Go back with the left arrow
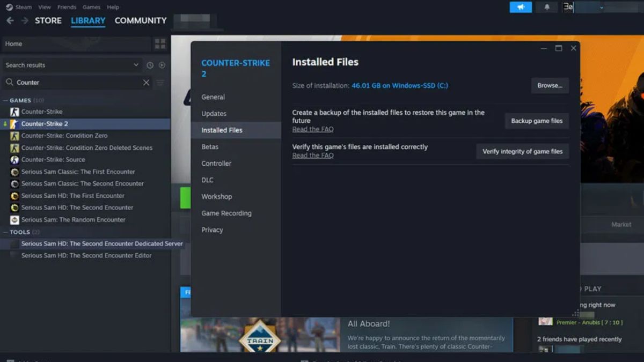The height and width of the screenshot is (362, 644). pos(10,20)
